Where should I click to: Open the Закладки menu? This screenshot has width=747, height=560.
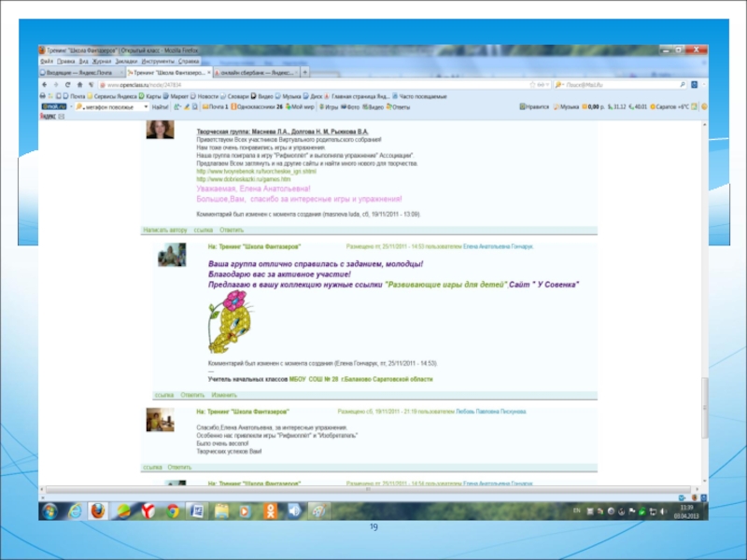tap(126, 62)
